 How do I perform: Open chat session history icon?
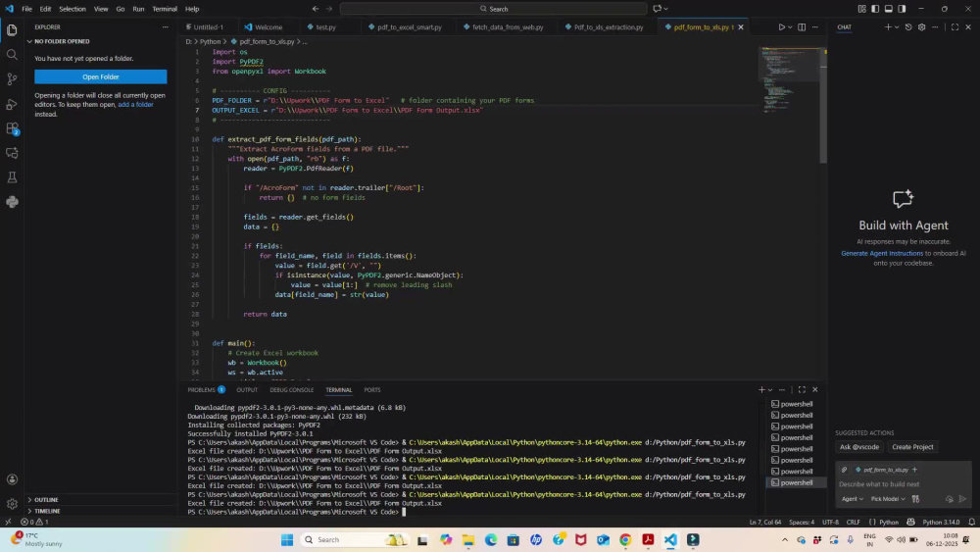click(908, 26)
